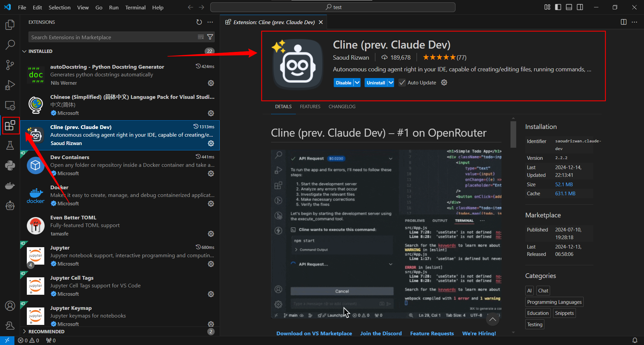This screenshot has height=345, width=644.
Task: Open the Testing flask view
Action: point(10,145)
